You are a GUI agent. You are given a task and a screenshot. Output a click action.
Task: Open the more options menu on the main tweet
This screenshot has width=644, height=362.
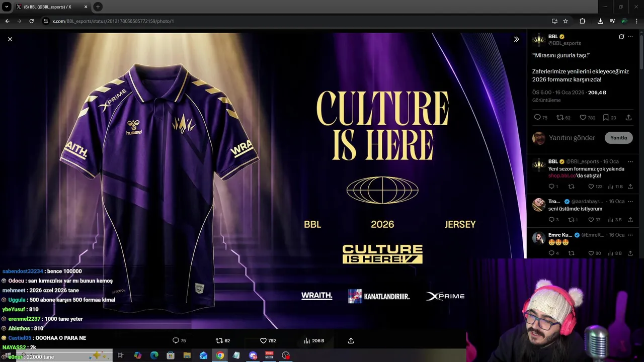(x=630, y=37)
